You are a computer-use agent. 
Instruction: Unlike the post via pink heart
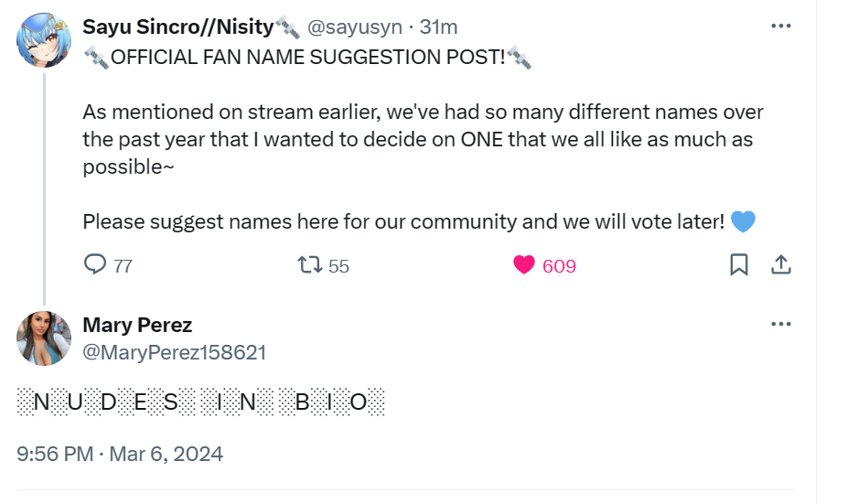coord(524,265)
